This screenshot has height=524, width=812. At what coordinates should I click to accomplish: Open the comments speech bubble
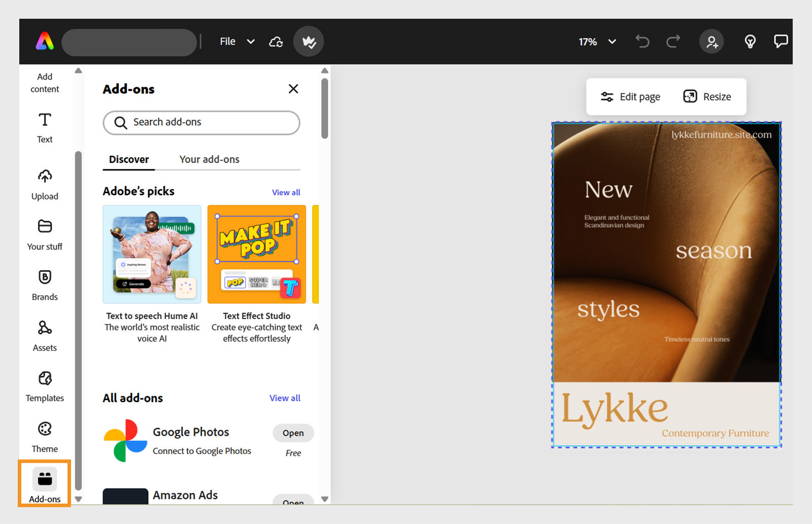coord(781,41)
